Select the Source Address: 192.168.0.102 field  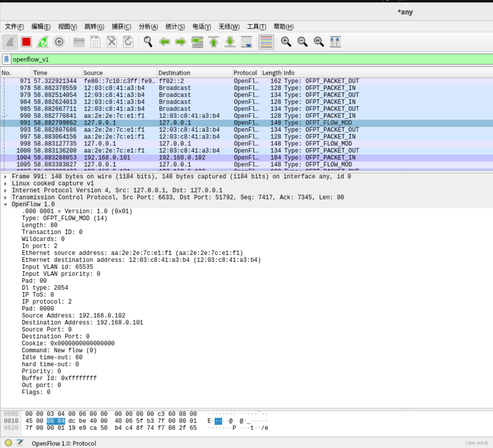[x=74, y=316]
